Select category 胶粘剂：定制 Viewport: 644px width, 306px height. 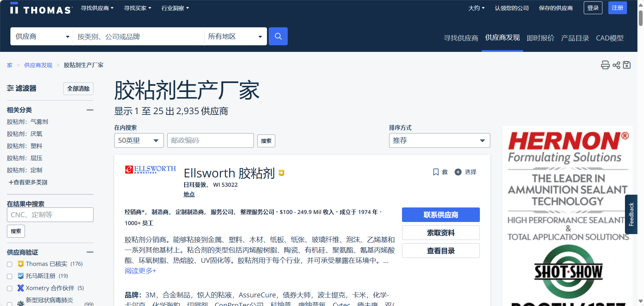point(25,170)
